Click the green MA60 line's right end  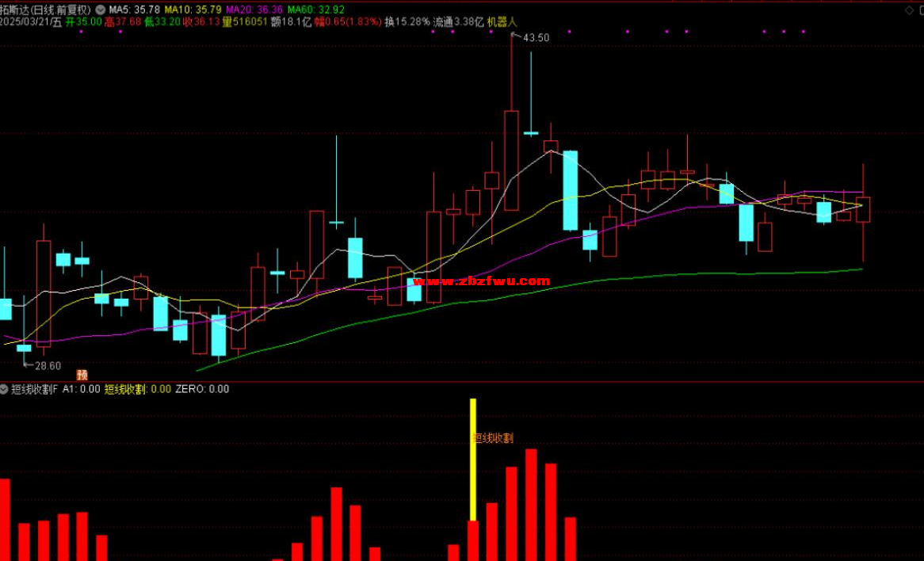click(861, 269)
